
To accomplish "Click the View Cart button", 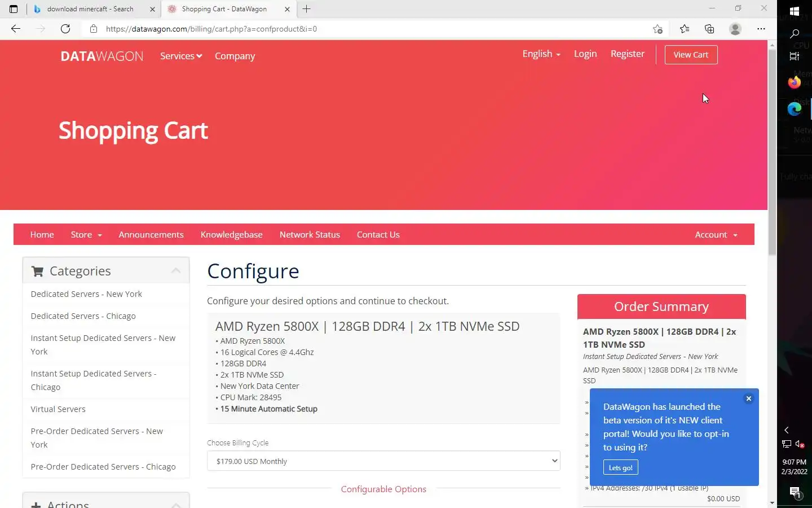I will click(691, 55).
